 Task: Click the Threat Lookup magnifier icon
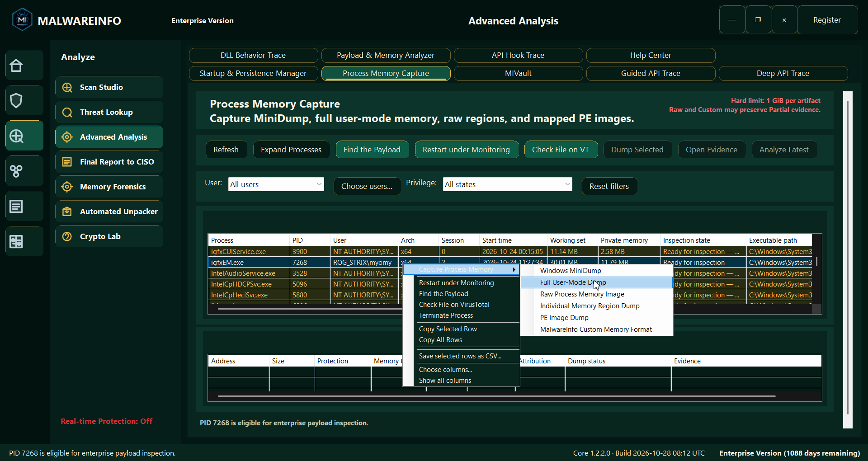[x=67, y=112]
